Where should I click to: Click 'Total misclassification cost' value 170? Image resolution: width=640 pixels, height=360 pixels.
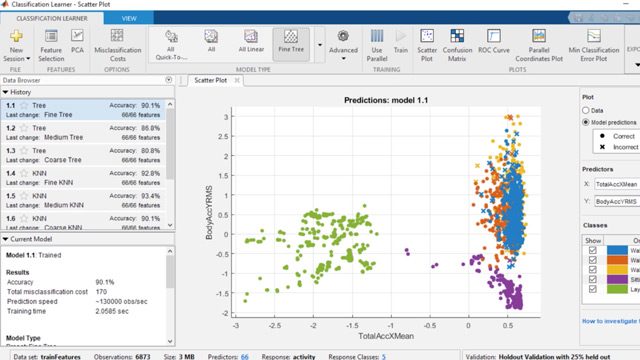(x=101, y=292)
